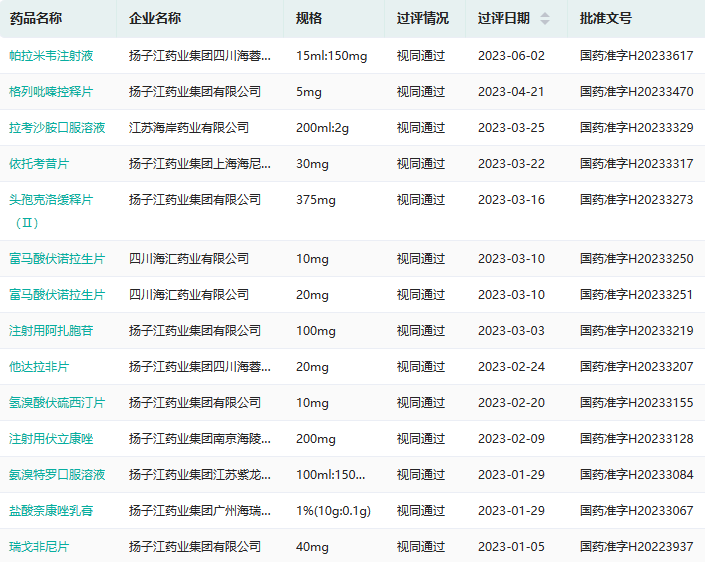Click the date 2023-06-02

(511, 56)
